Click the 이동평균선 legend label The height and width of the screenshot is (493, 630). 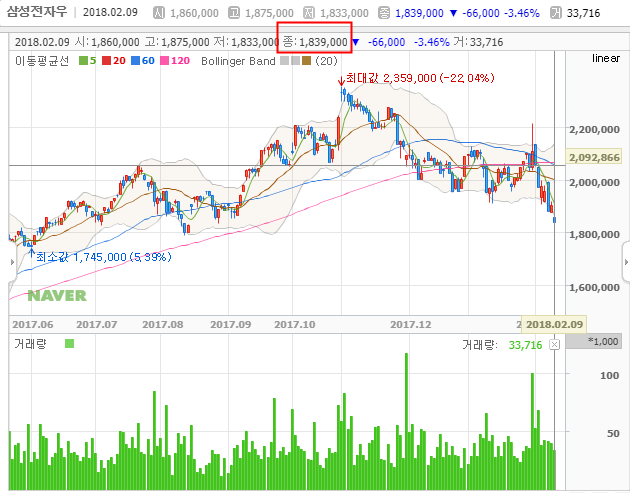coord(42,61)
